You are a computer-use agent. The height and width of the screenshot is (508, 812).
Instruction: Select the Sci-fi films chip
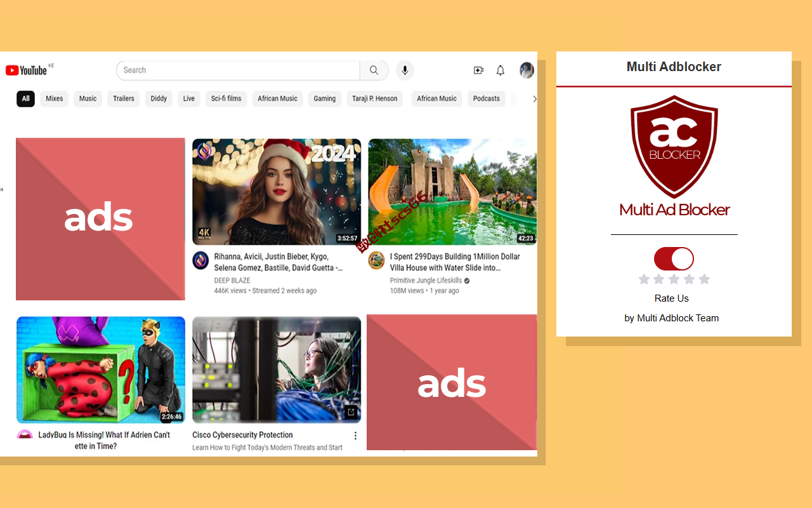point(226,98)
